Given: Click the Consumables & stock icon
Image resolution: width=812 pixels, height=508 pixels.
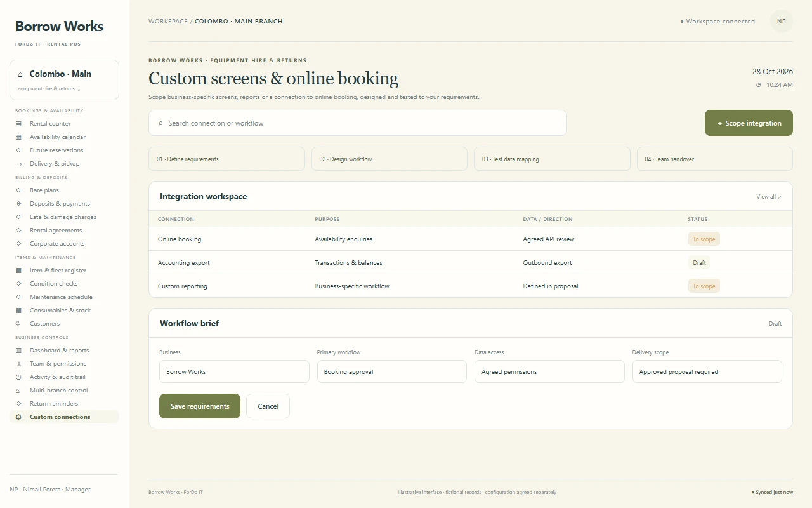Looking at the screenshot, I should [x=18, y=311].
